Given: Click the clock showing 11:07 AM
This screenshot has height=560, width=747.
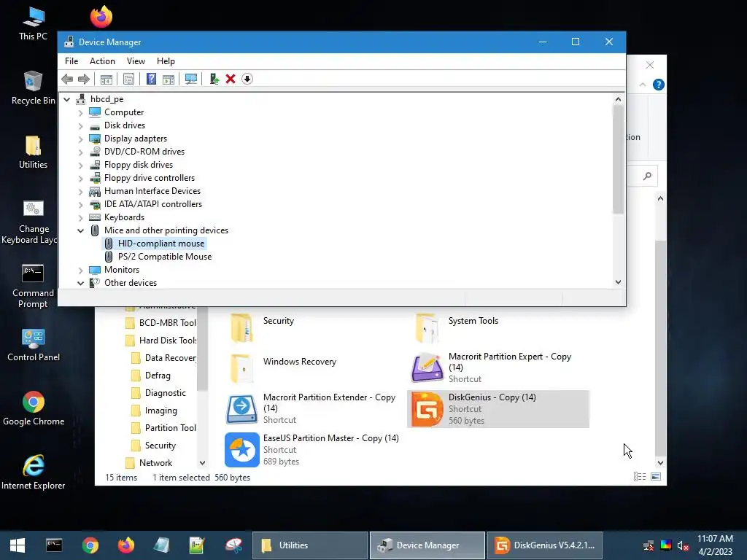Looking at the screenshot, I should [715, 539].
